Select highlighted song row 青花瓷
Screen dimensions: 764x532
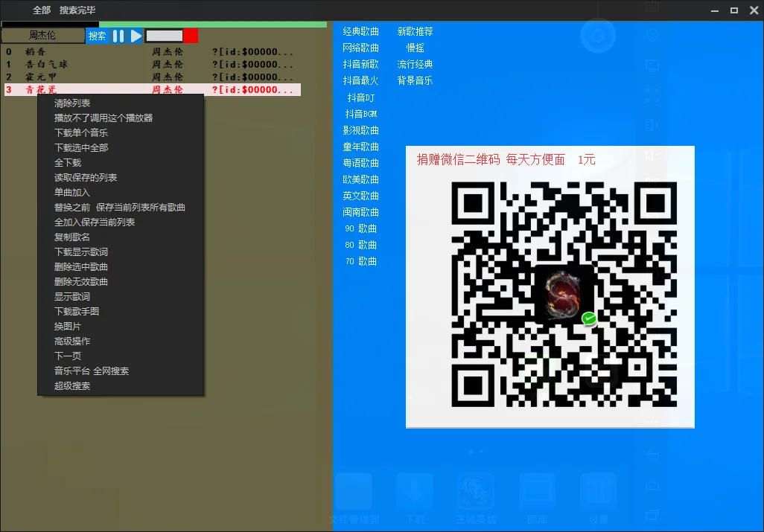click(x=153, y=89)
